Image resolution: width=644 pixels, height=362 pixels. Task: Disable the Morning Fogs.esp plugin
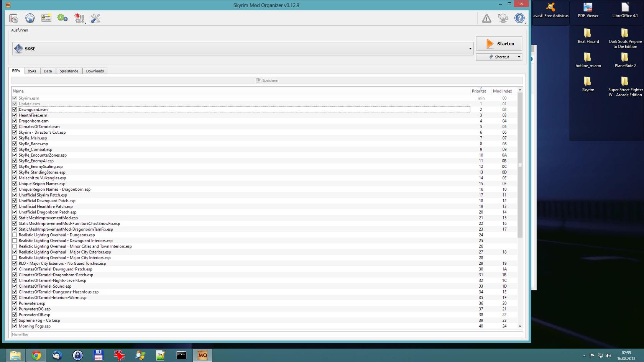pyautogui.click(x=15, y=326)
